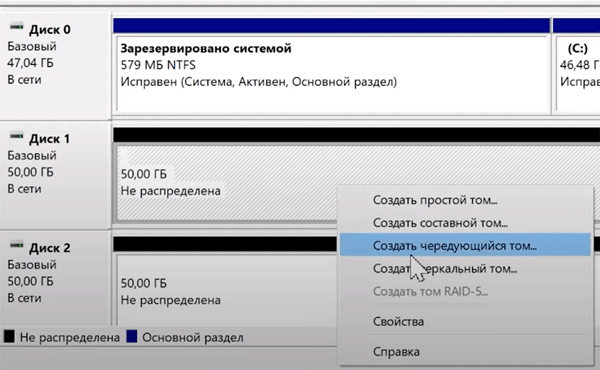Click the 47,04 ГБ size under Диск 0
This screenshot has height=370, width=600.
(30, 63)
